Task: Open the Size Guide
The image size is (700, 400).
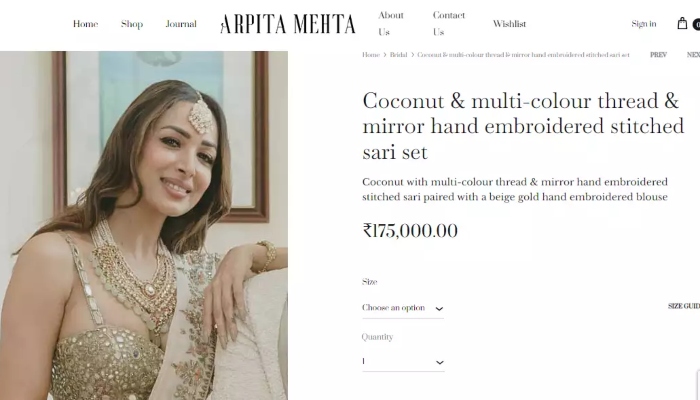Action: [684, 306]
